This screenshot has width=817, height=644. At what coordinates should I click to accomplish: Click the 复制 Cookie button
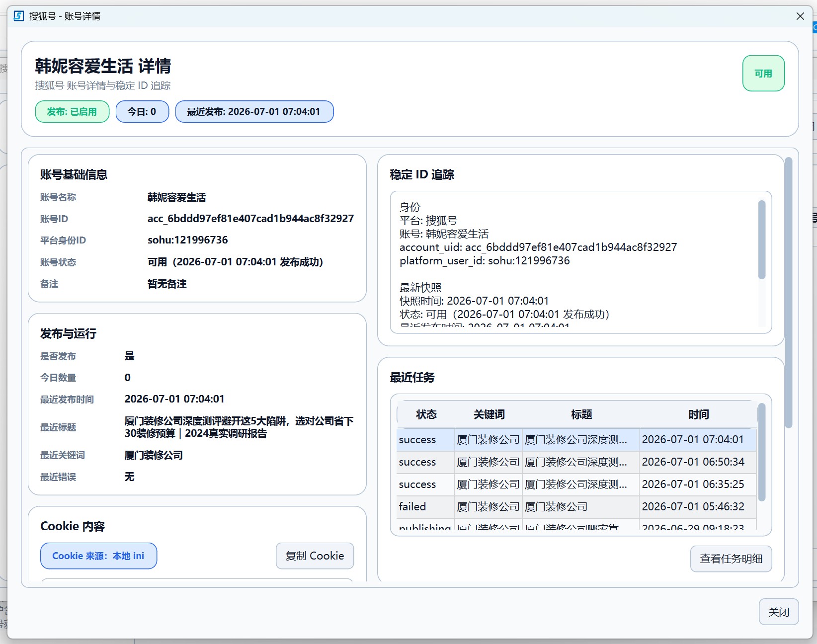pyautogui.click(x=315, y=556)
